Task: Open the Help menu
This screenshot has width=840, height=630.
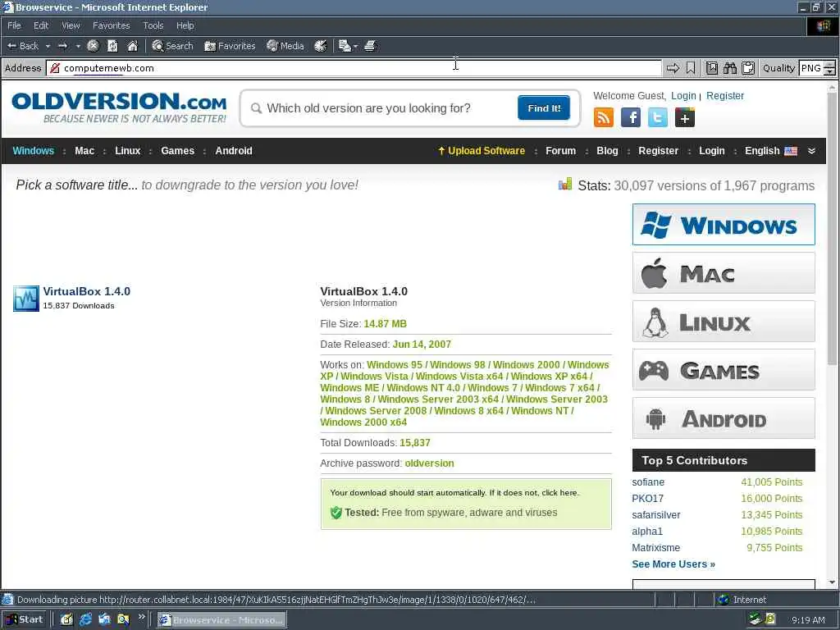Action: (x=185, y=25)
